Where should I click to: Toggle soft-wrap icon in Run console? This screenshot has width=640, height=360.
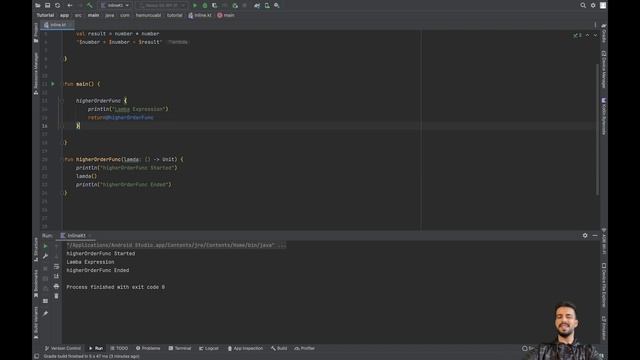click(56, 267)
